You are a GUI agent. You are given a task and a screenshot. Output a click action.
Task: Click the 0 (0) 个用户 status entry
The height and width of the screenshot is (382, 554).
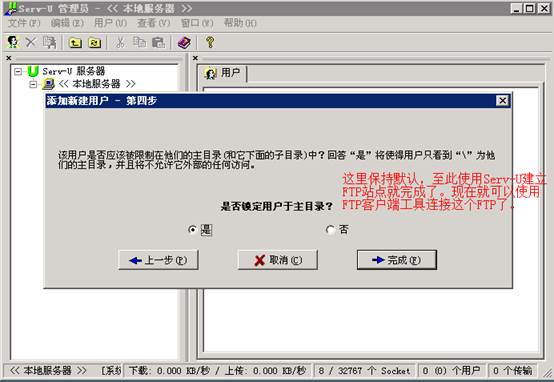[451, 371]
